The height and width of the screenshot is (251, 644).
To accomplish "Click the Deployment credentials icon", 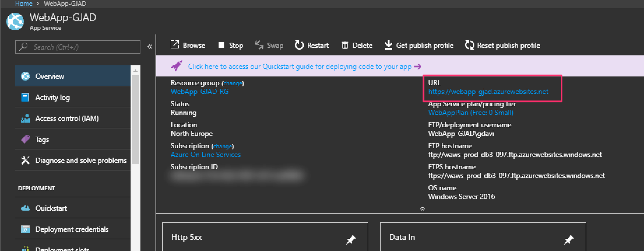I will pos(25,229).
